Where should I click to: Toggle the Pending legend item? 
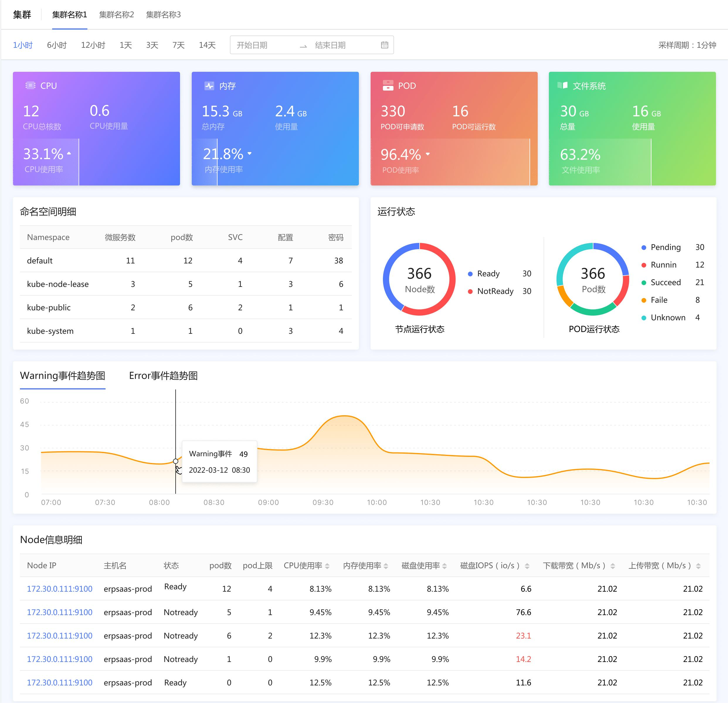[x=673, y=247]
